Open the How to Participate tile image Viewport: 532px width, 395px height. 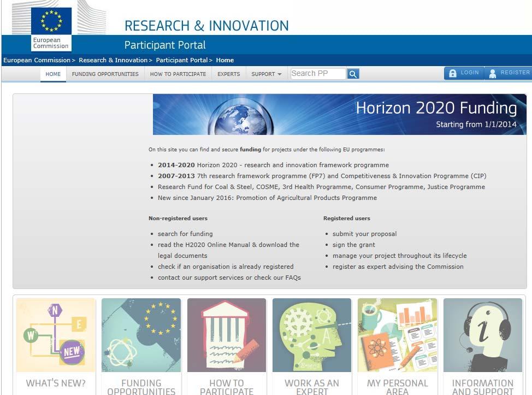click(227, 335)
